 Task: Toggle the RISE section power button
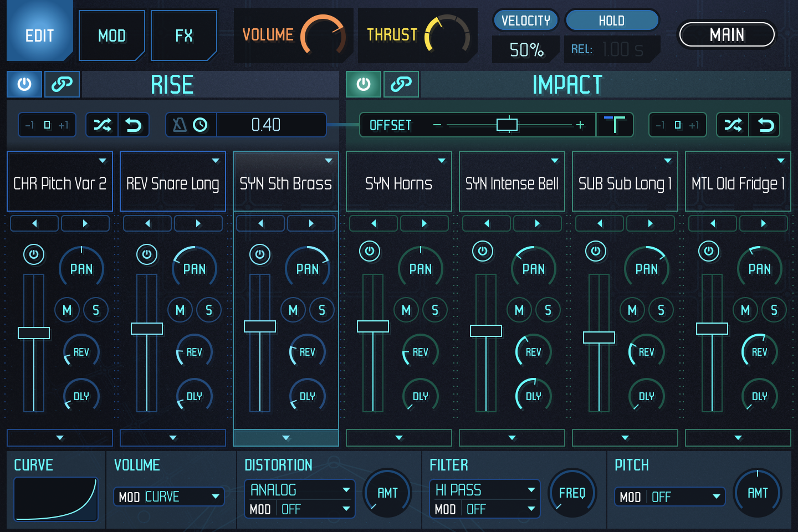[x=24, y=84]
